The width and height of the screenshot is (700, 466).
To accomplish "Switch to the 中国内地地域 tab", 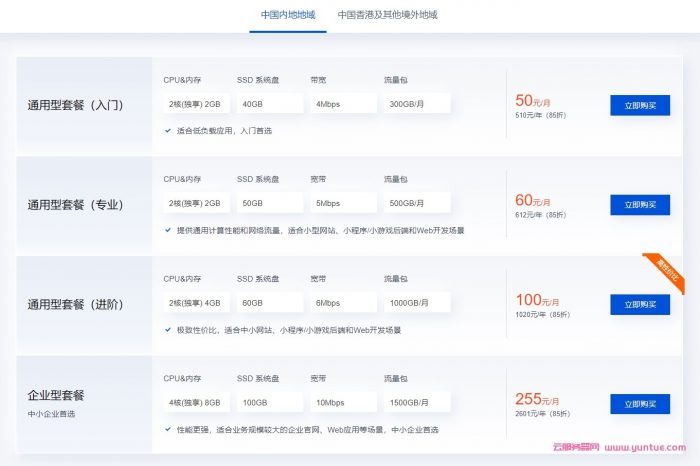I will coord(288,15).
